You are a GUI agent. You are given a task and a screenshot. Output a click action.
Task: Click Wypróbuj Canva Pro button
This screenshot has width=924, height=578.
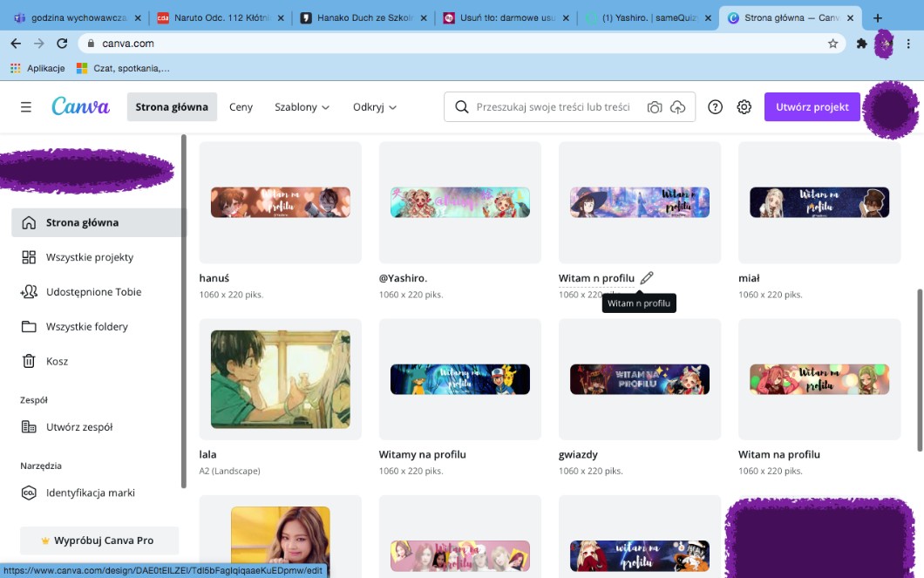point(99,541)
